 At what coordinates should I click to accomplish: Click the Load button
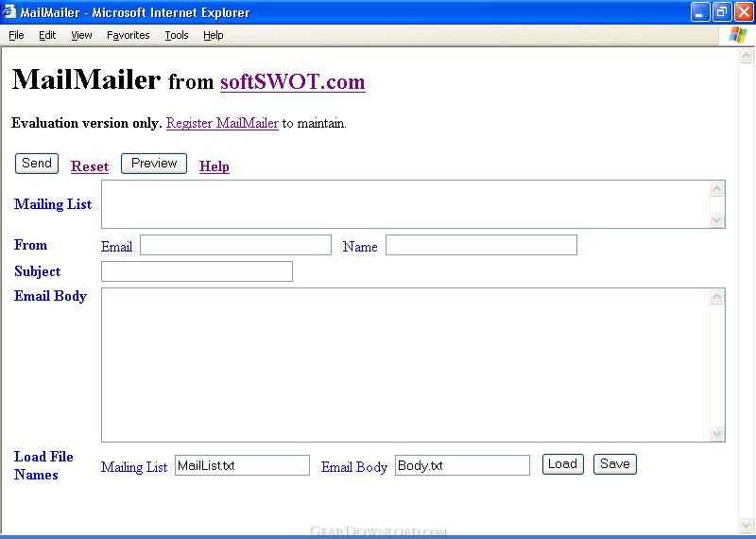[x=562, y=464]
